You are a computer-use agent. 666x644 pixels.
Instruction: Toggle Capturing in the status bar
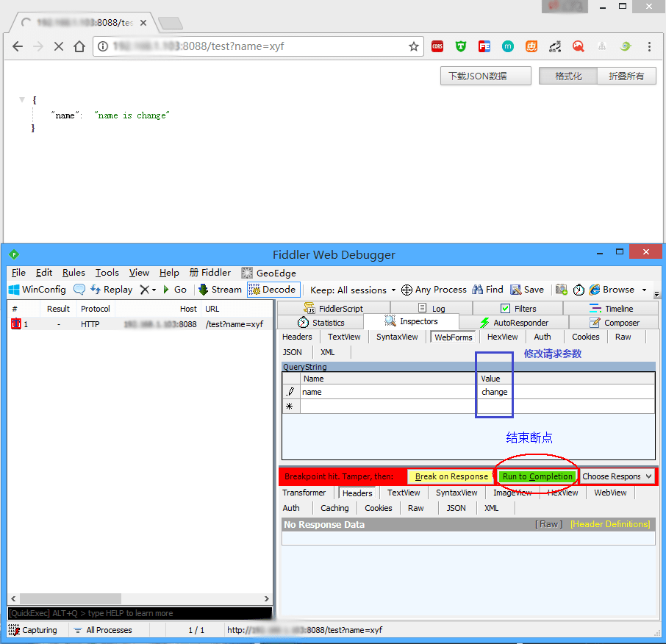pos(33,630)
